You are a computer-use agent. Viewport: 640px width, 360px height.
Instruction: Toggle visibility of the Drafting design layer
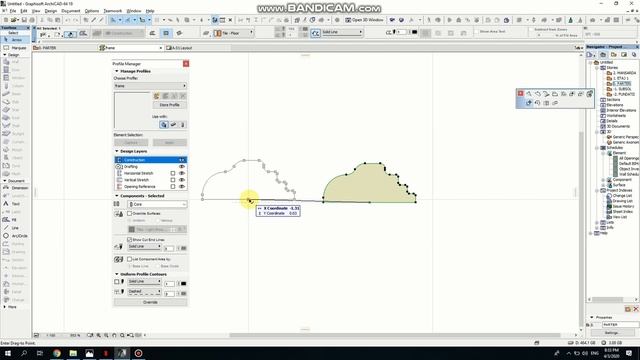182,167
